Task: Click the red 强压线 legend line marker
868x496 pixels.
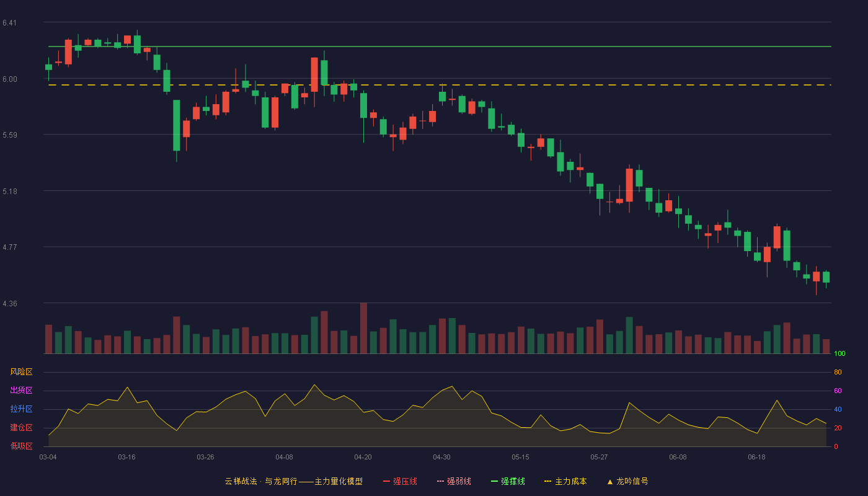Action: [386, 481]
